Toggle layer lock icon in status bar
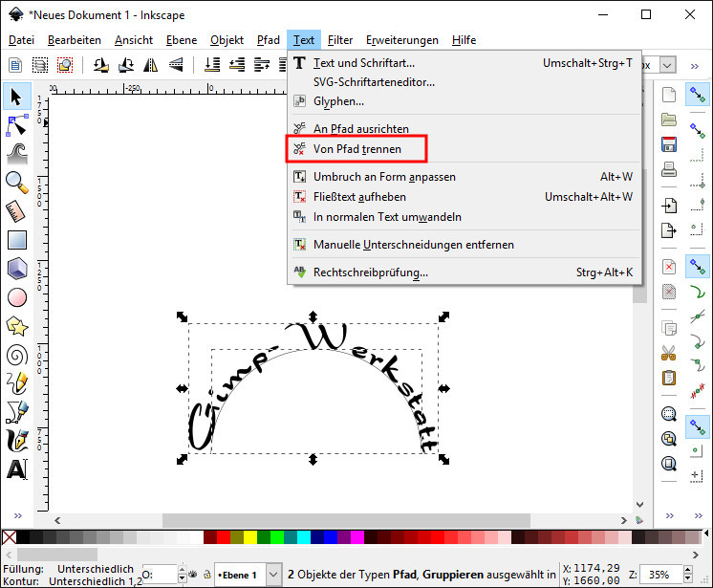The width and height of the screenshot is (713, 588). (206, 575)
